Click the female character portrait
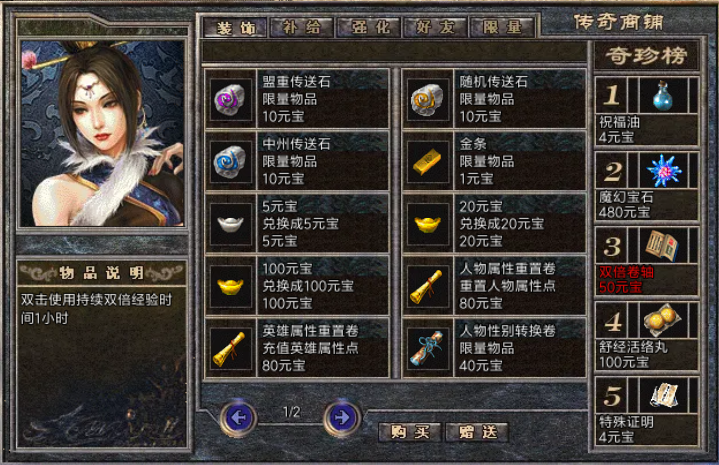This screenshot has width=719, height=465. [102, 133]
